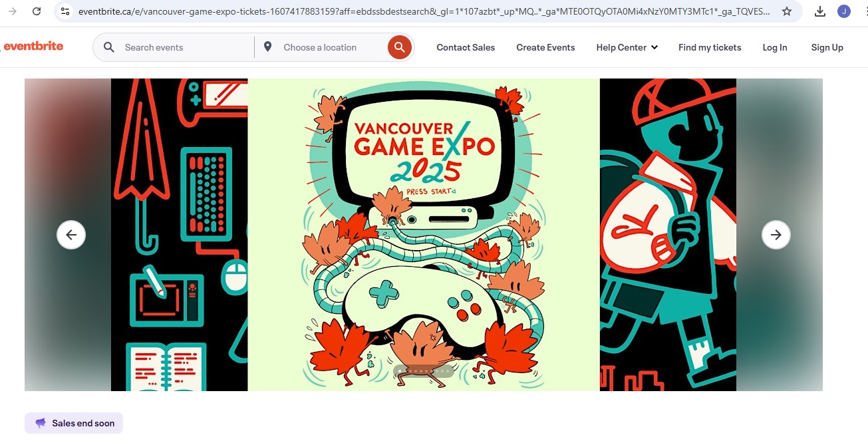
Task: Click the search magnifier icon in events bar
Action: point(108,47)
